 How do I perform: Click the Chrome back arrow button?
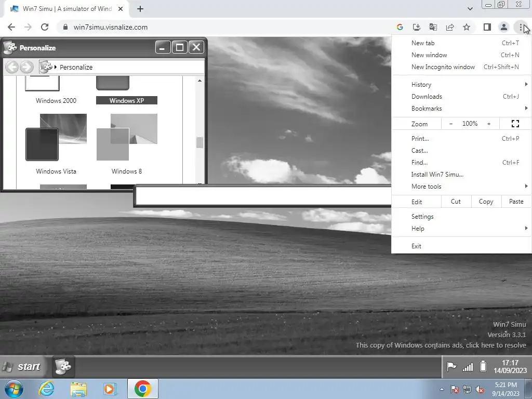(x=11, y=27)
